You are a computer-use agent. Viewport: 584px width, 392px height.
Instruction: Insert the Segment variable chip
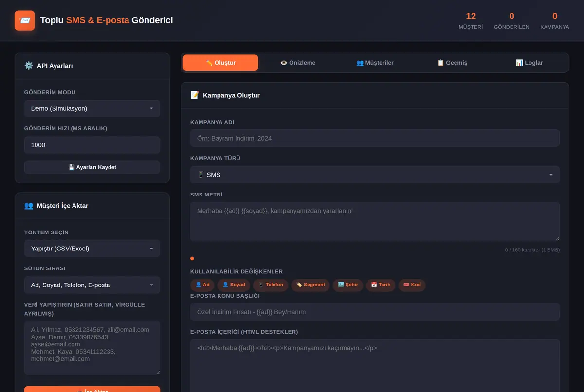[x=310, y=285]
